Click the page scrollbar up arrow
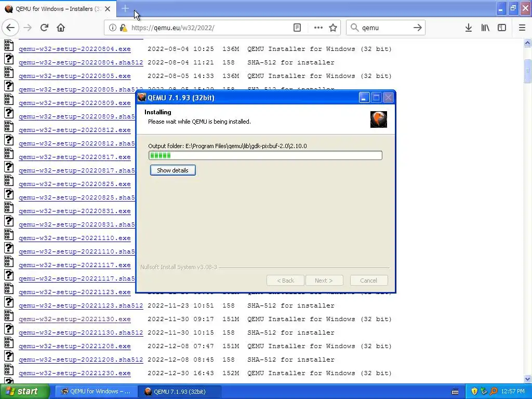532x399 pixels. 527,43
